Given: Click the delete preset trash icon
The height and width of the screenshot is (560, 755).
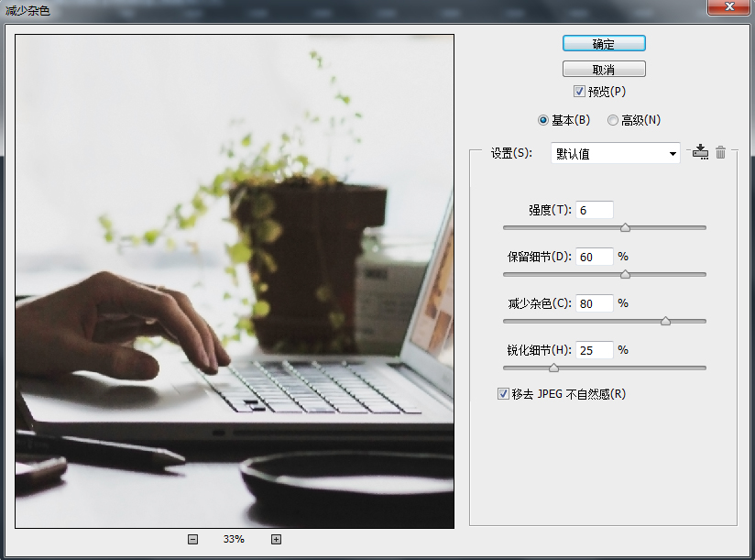Looking at the screenshot, I should click(x=721, y=153).
